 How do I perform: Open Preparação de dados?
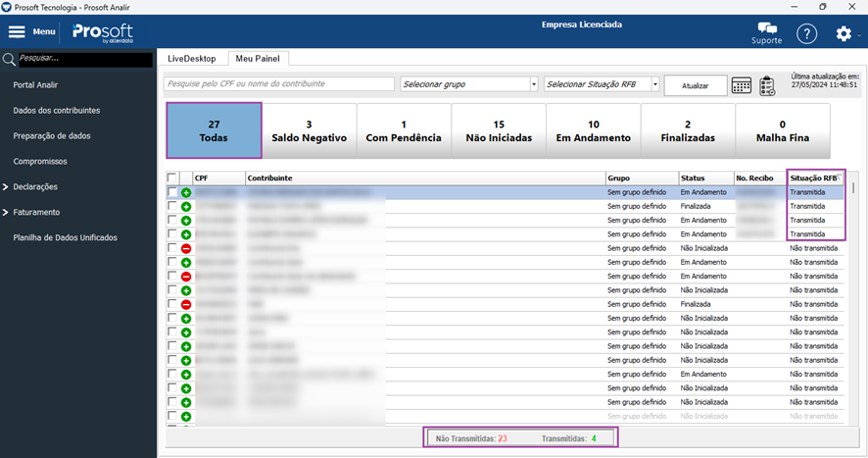pyautogui.click(x=52, y=136)
